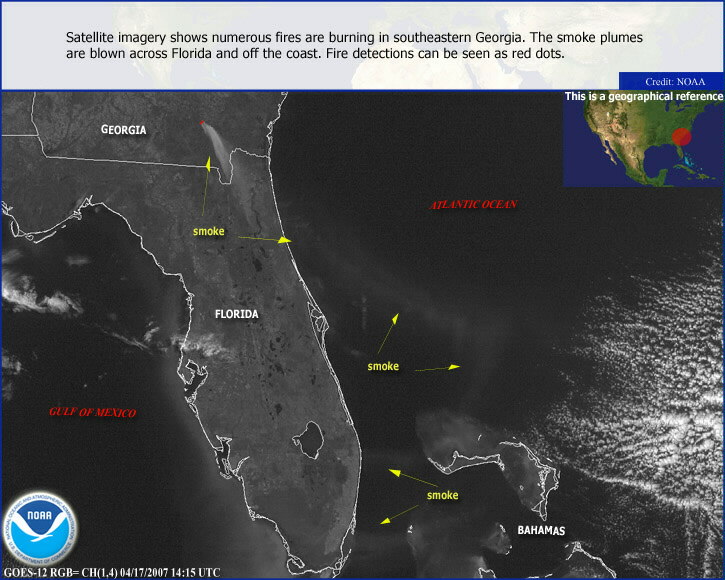The image size is (725, 580).
Task: Click the 'smoke' label east of Florida's coast
Action: (383, 366)
